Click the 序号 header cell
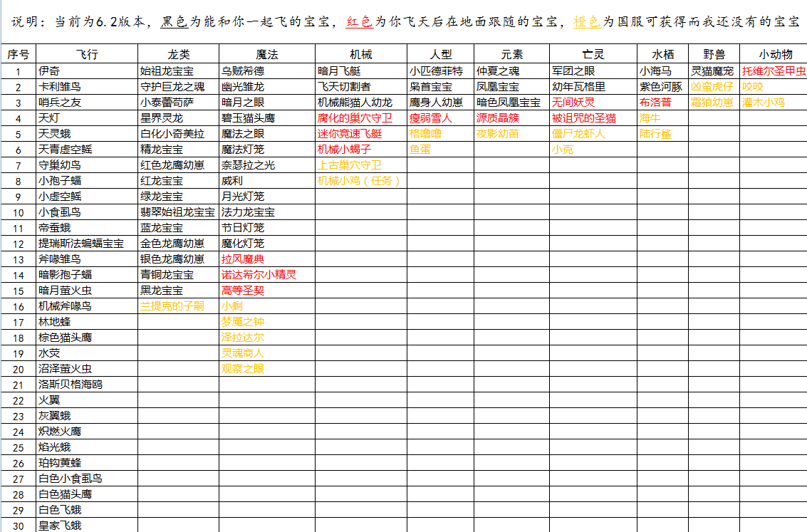Image resolution: width=807 pixels, height=532 pixels. 19,54
